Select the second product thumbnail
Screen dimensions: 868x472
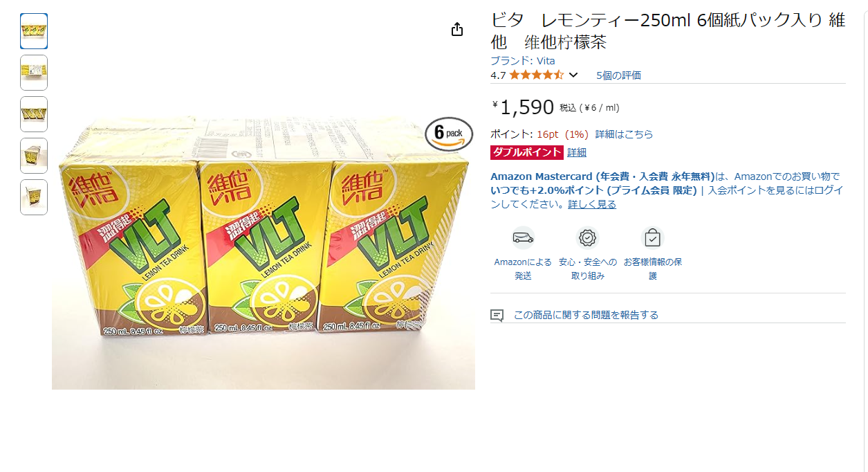(x=34, y=73)
